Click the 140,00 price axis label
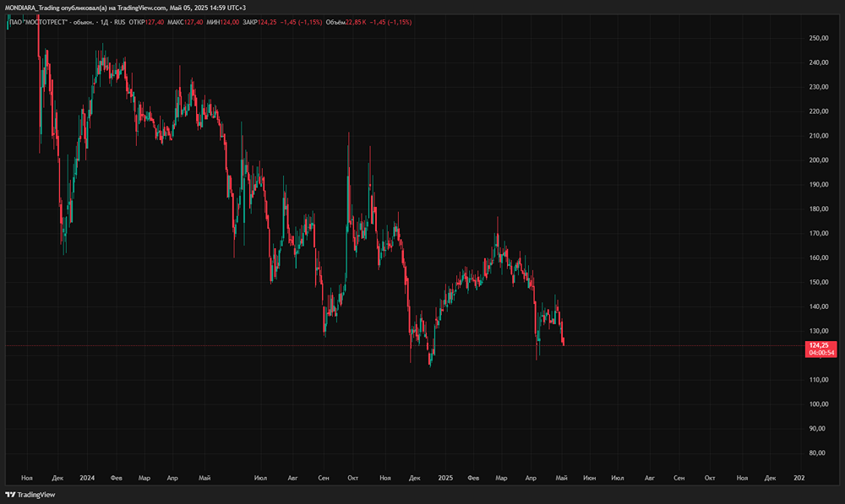This screenshot has height=504, width=845. coord(819,306)
